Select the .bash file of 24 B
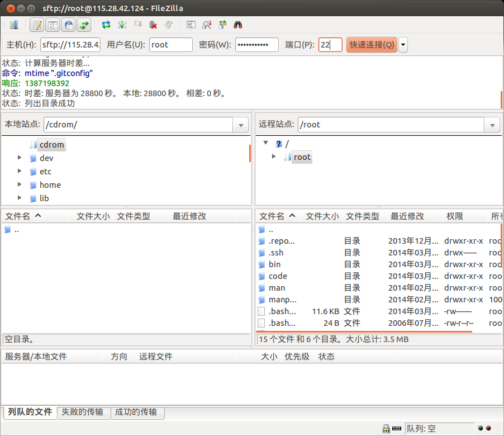The height and width of the screenshot is (436, 504). pos(379,323)
